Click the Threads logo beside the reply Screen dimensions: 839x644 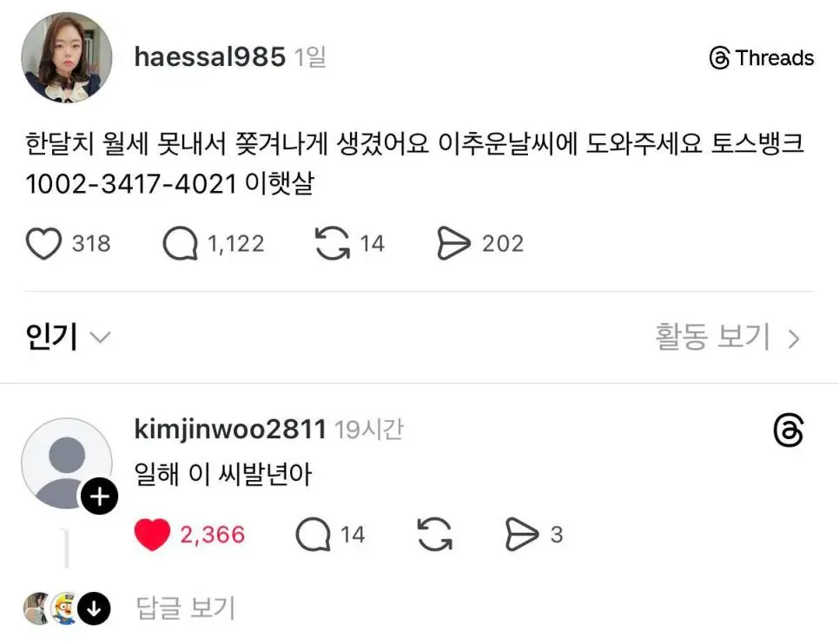(788, 430)
